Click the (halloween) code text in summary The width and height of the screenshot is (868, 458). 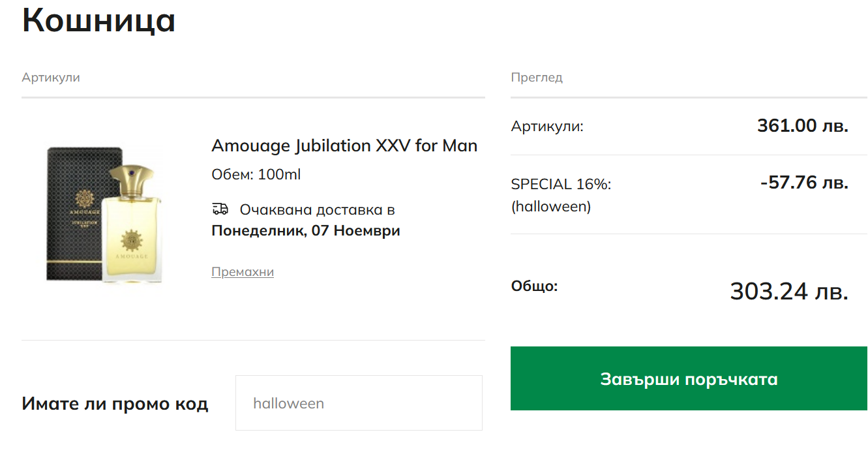tap(551, 207)
